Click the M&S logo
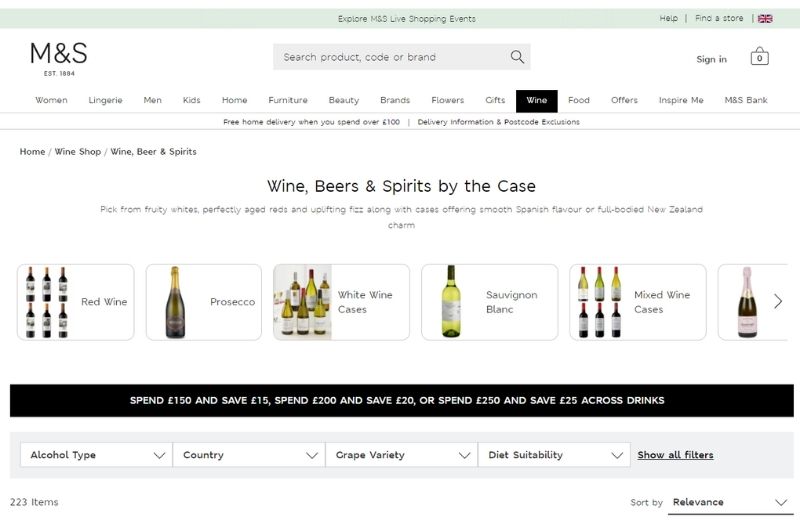 59,59
